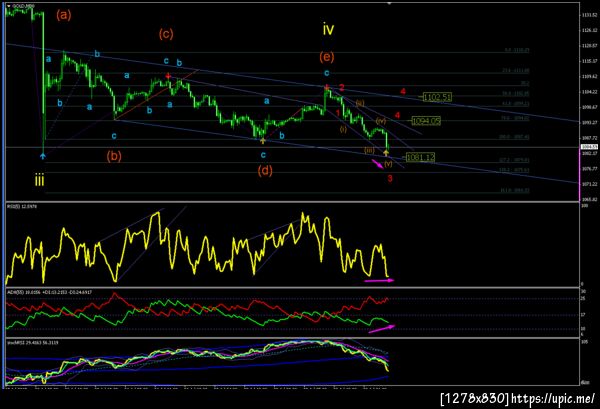Click the highlighted current price tag on axis
The height and width of the screenshot is (409, 600).
[x=589, y=147]
